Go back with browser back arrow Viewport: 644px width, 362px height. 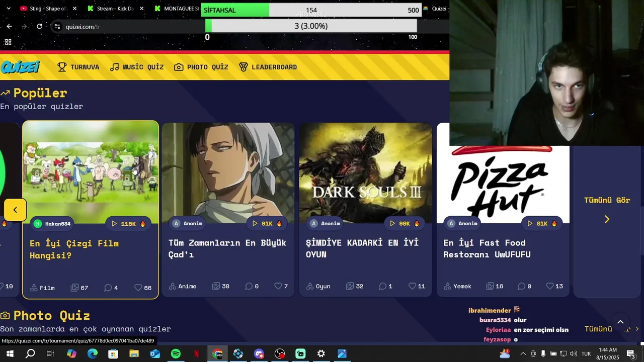[9, 26]
